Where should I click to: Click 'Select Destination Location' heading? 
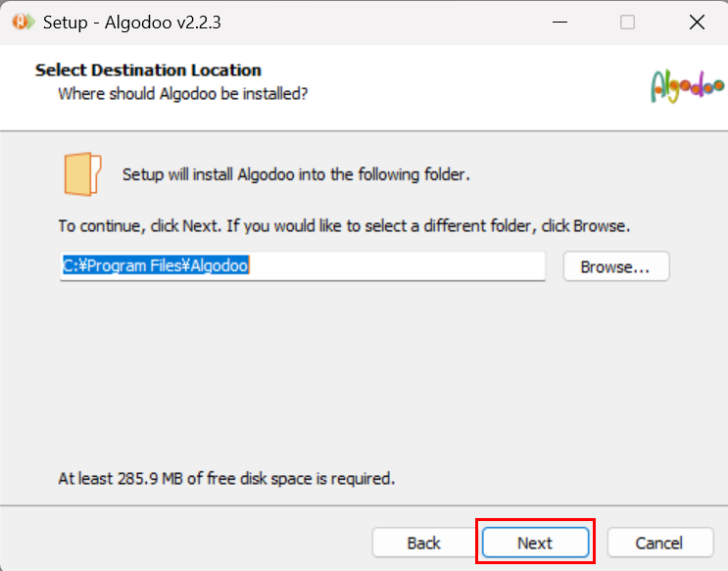pos(148,71)
